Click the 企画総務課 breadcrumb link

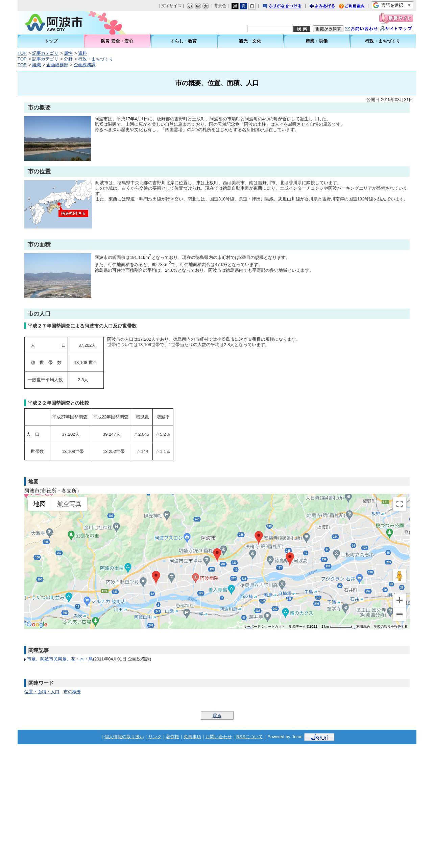[85, 65]
